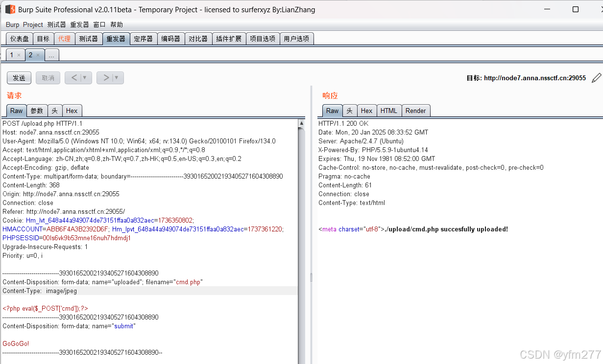Viewport: 603px width, 364px height.
Task: Open the 重发器 menu in menu bar
Action: (79, 24)
